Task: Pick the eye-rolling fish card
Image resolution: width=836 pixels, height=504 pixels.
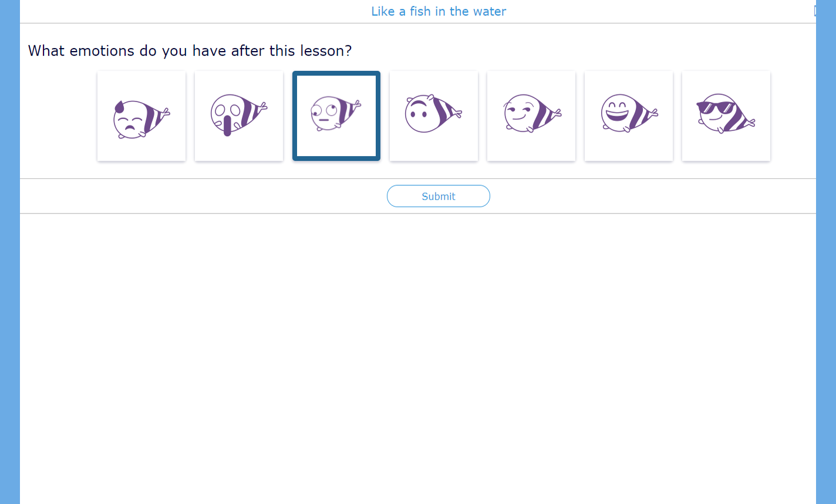Action: [336, 116]
